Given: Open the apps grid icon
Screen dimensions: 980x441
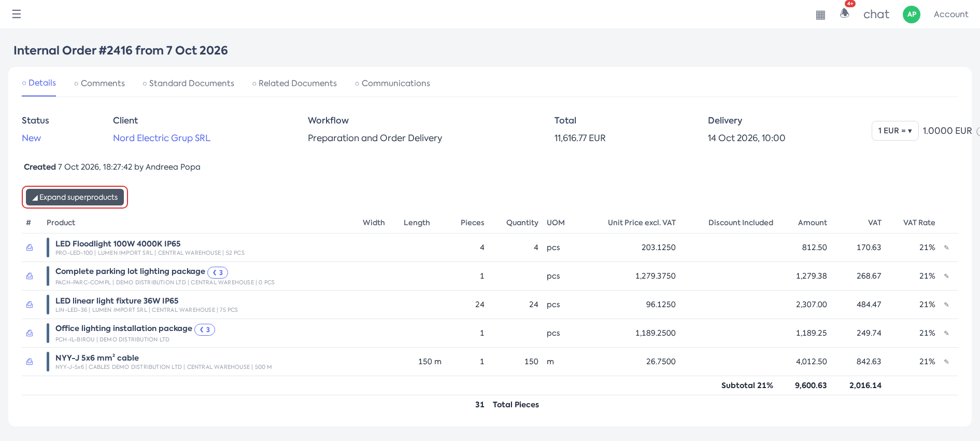Looking at the screenshot, I should 820,15.
